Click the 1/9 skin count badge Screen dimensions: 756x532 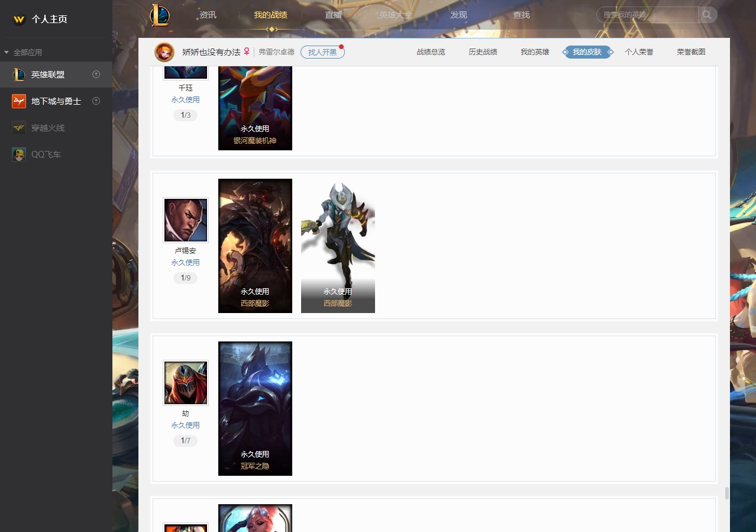click(186, 278)
